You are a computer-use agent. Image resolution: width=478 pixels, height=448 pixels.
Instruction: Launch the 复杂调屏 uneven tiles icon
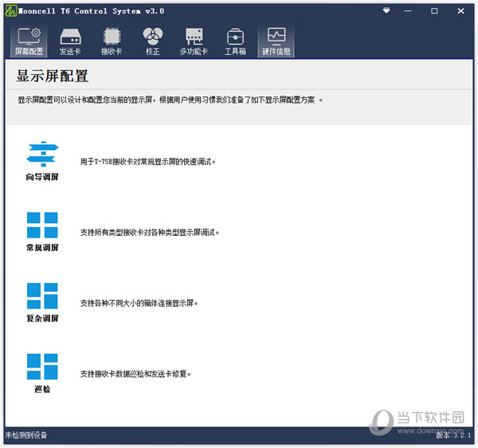click(42, 296)
